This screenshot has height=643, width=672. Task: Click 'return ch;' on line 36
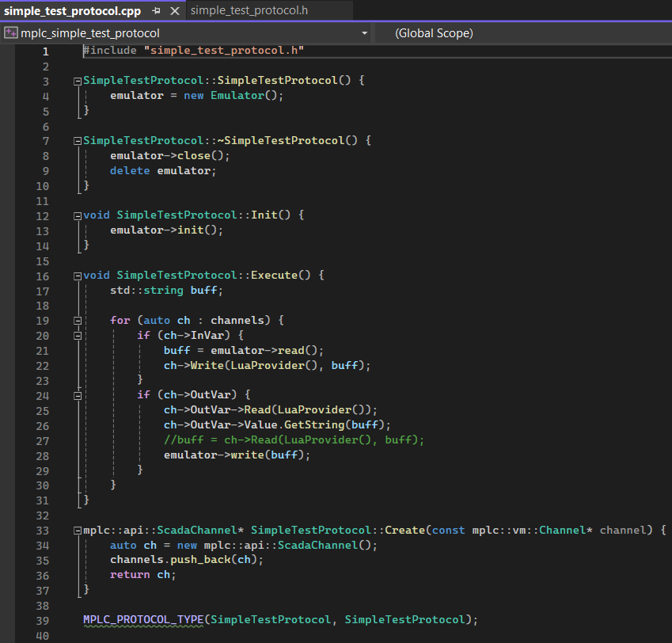pyautogui.click(x=142, y=575)
